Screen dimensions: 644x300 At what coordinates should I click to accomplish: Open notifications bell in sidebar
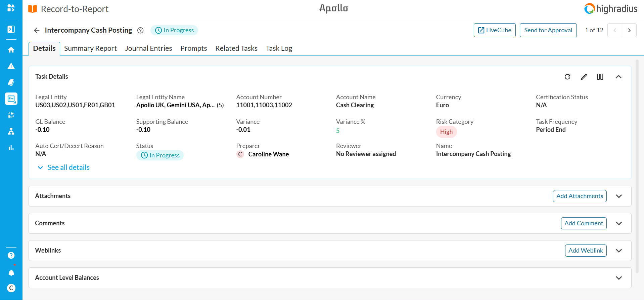point(11,273)
